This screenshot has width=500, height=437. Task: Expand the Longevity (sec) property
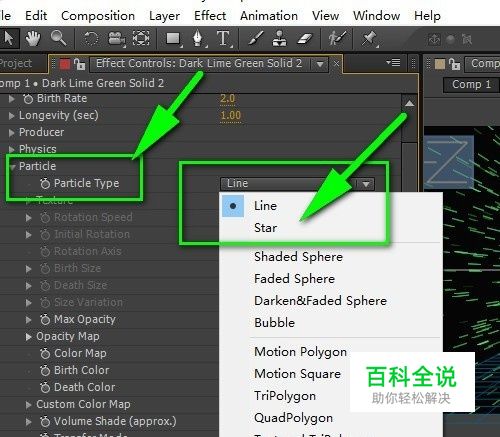click(x=12, y=116)
